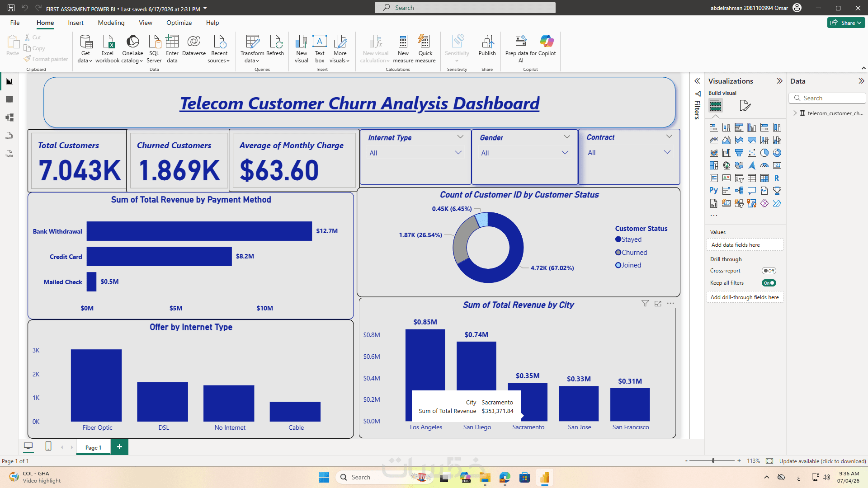Switch to mobile layout icon
The image size is (868, 488).
tap(48, 446)
